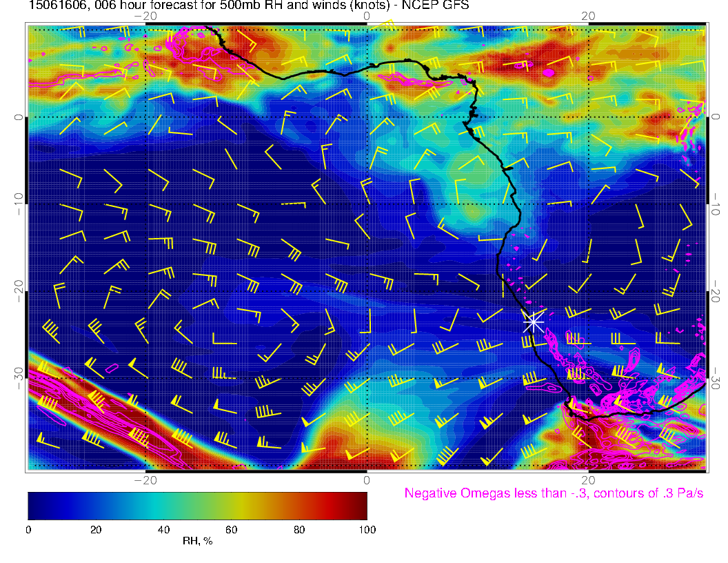Image resolution: width=728 pixels, height=563 pixels.
Task: Click the "-20" latitude label on the right axis
Action: (716, 291)
